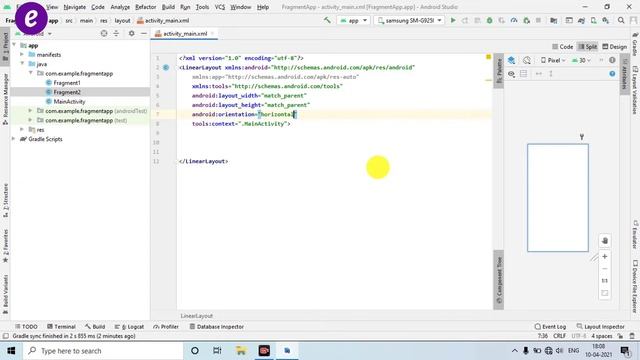
Task: Expand the manifests folder
Action: (22, 54)
